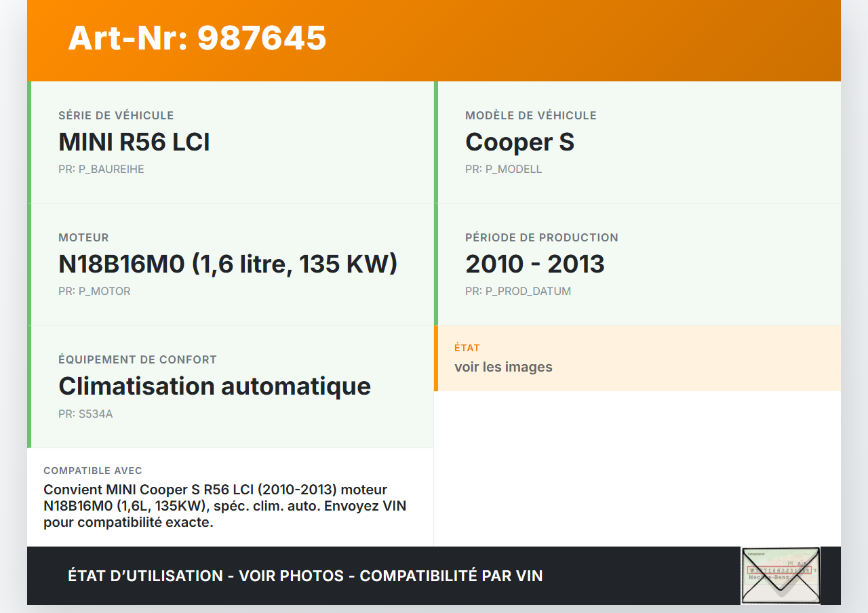
Task: Click the production period "2010 - 2013"
Action: (x=535, y=264)
